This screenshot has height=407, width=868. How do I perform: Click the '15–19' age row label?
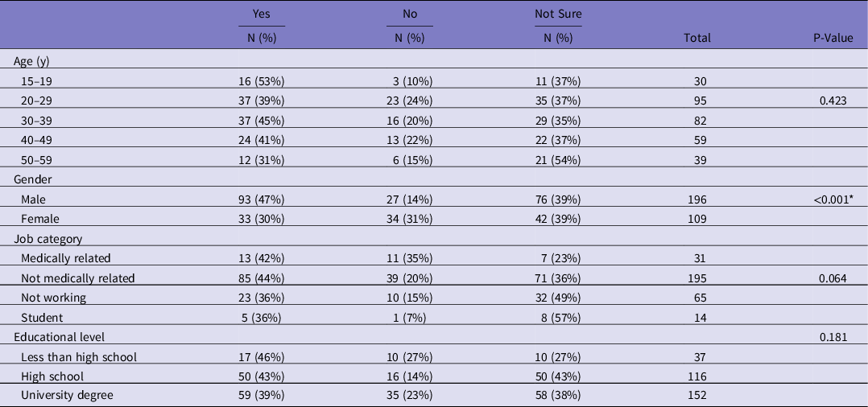point(39,80)
